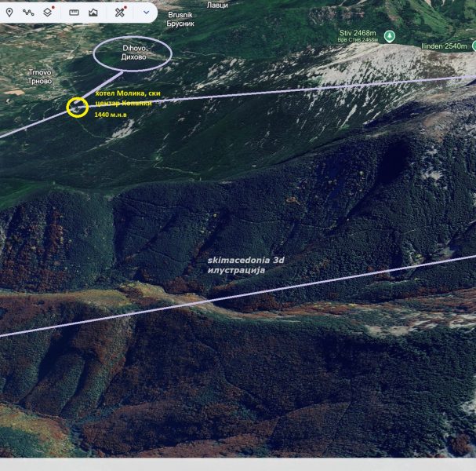The width and height of the screenshot is (476, 471).
Task: Click the Ilinden 2540m peak marker
Action: click(473, 46)
